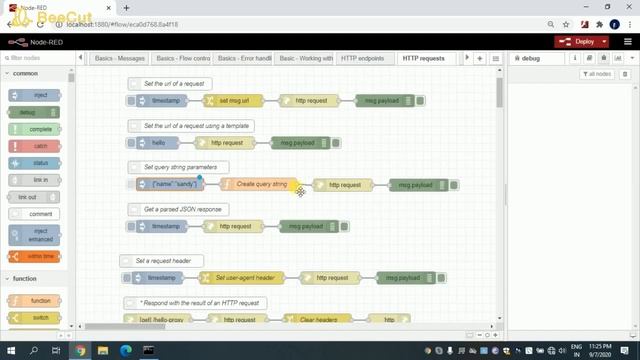Open the browser extensions puzzle icon
The image size is (640, 360).
600,24
